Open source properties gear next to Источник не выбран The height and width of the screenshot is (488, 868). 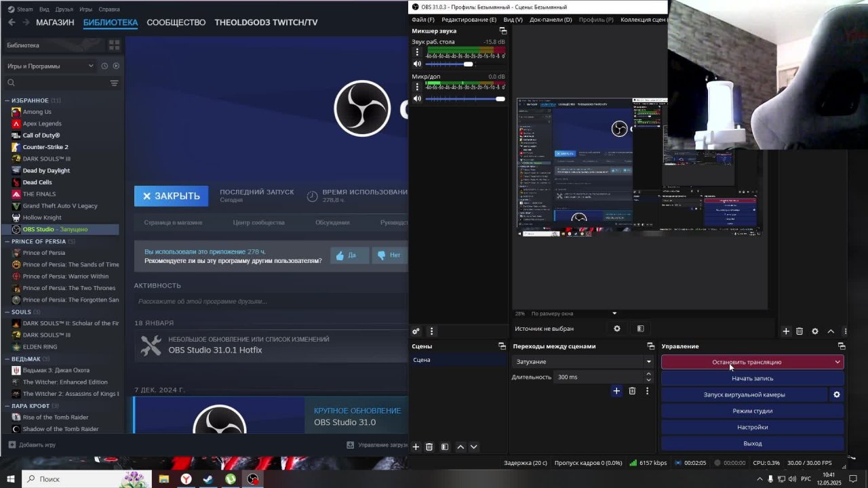617,329
